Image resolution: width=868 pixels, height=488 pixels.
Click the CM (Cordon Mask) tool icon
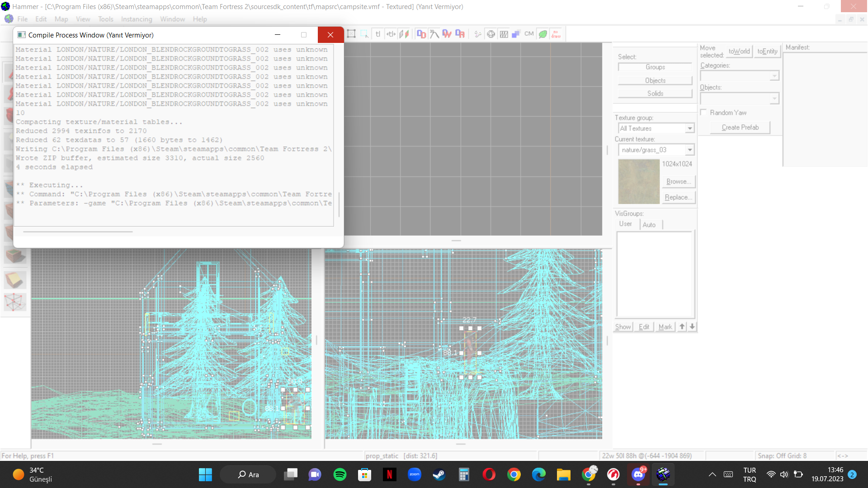click(x=528, y=33)
